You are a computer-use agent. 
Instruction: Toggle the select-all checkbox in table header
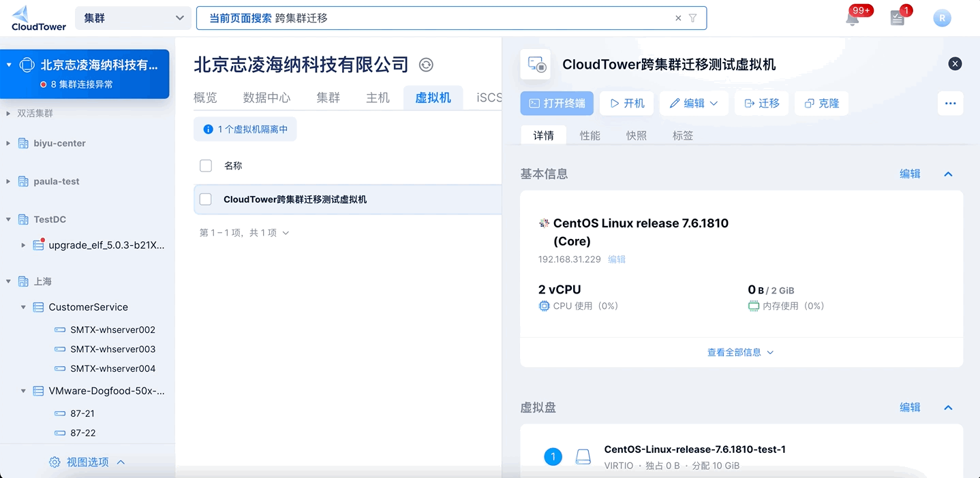(206, 165)
